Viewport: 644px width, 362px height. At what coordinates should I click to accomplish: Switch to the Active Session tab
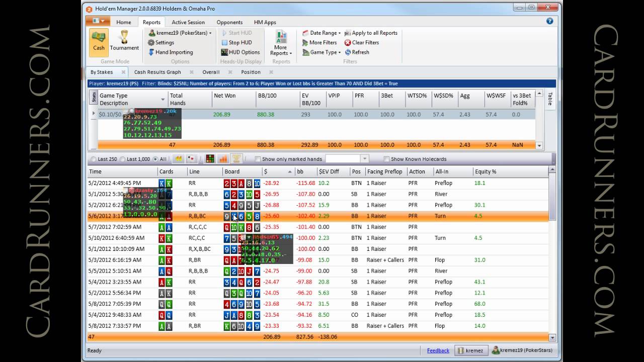(188, 22)
